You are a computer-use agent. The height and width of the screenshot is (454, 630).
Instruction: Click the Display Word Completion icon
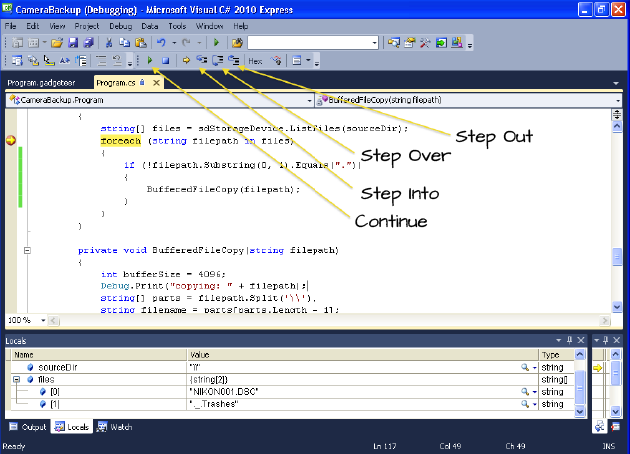65,61
